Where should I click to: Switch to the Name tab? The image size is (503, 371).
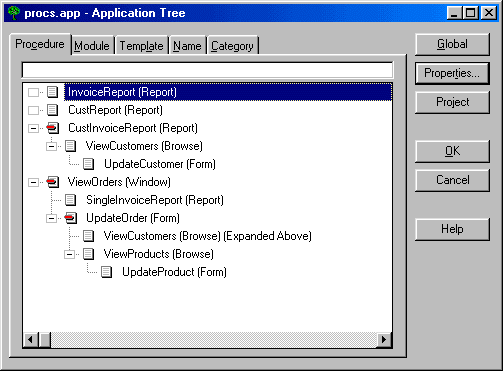(x=187, y=46)
